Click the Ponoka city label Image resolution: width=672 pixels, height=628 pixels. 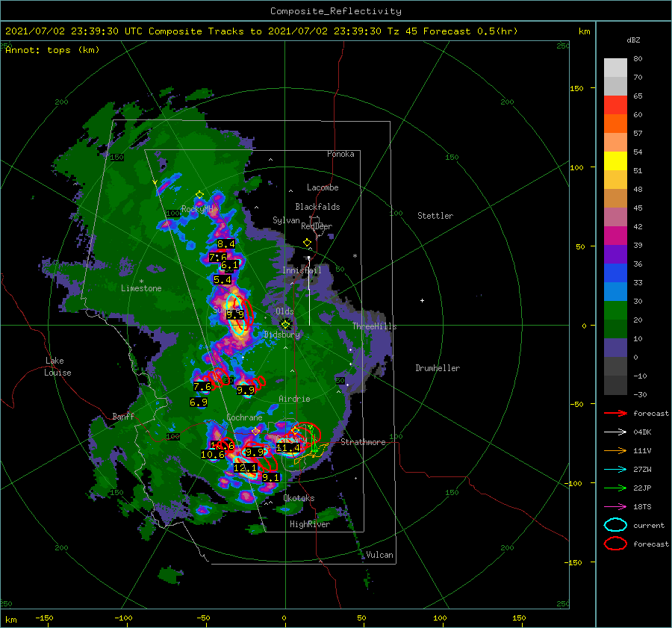pos(340,154)
